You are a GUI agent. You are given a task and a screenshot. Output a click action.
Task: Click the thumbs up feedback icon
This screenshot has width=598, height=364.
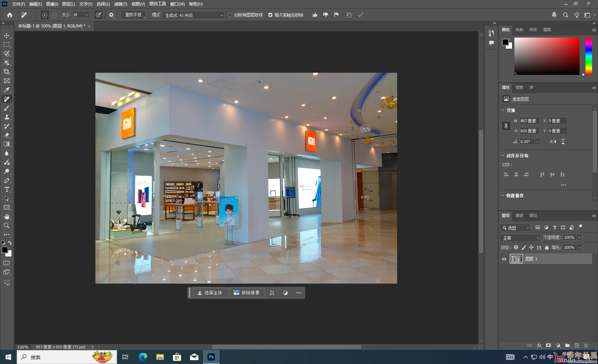[x=315, y=15]
